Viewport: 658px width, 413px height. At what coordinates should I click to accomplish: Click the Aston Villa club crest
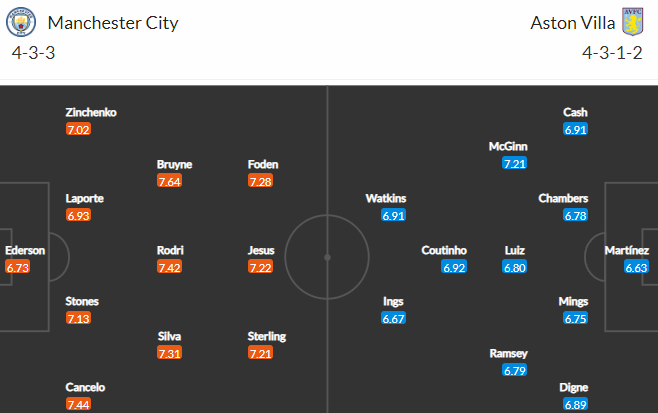[632, 22]
